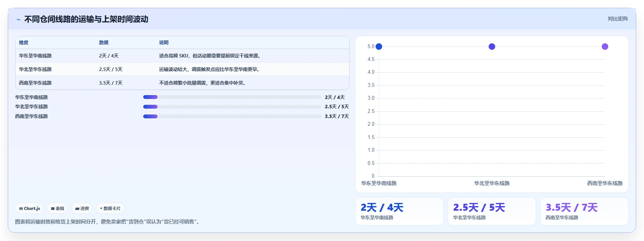Screen dimensions: 644x241
Task: Click table value 3.5天 / 7天
Action: (111, 83)
